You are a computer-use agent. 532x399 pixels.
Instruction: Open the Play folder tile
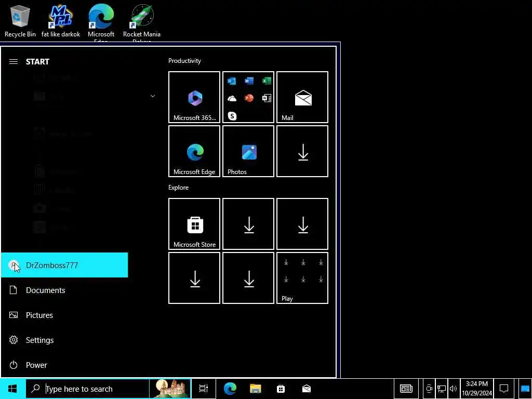pyautogui.click(x=302, y=278)
